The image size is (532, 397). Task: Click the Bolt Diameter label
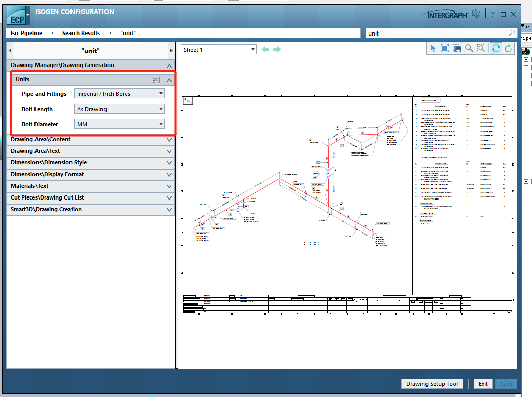[x=40, y=125]
